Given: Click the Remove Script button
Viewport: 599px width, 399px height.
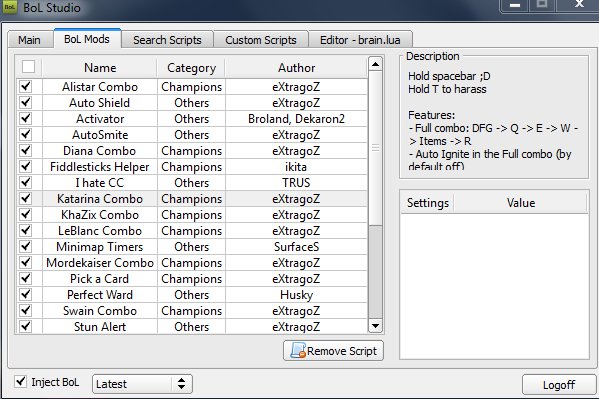Looking at the screenshot, I should [x=333, y=350].
